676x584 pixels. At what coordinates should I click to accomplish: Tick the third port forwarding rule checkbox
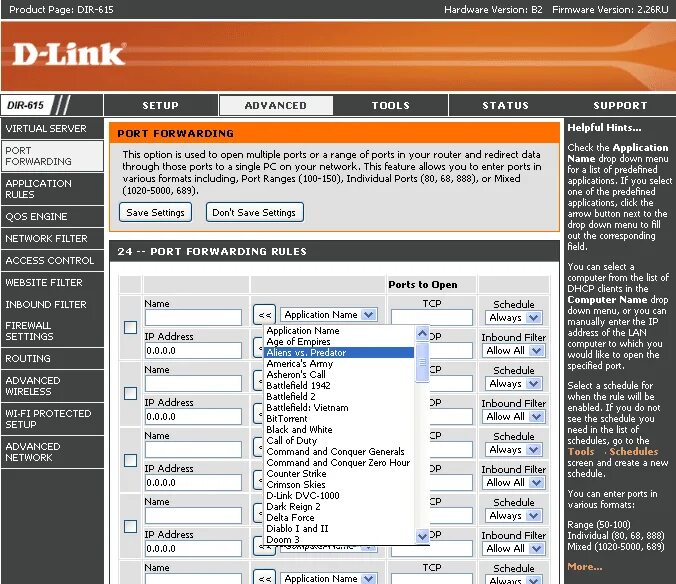coord(130,460)
